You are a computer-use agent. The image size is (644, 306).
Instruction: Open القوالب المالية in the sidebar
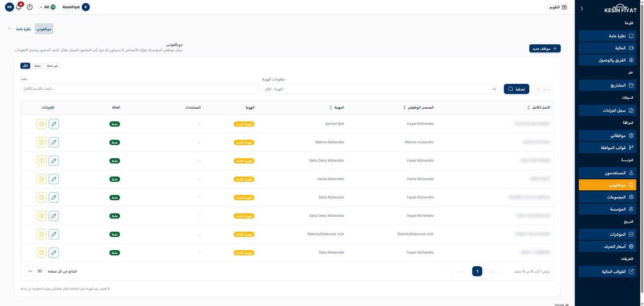tap(607, 271)
